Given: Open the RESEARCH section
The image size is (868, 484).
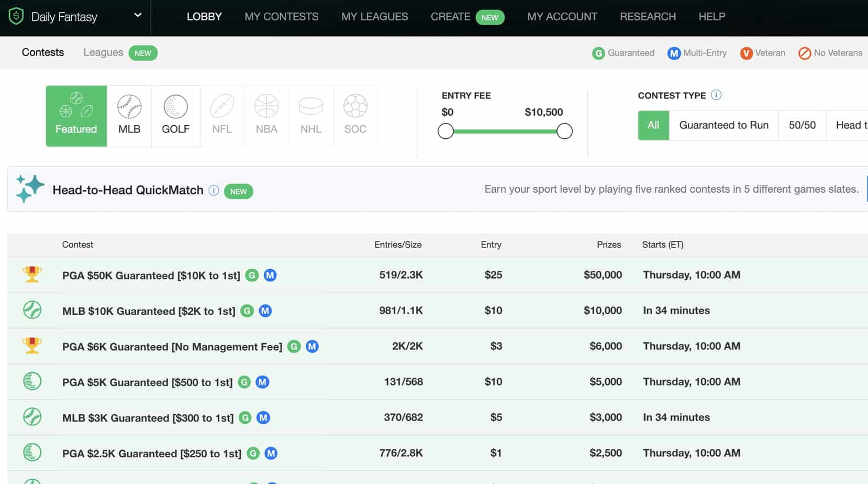Looking at the screenshot, I should pyautogui.click(x=648, y=17).
